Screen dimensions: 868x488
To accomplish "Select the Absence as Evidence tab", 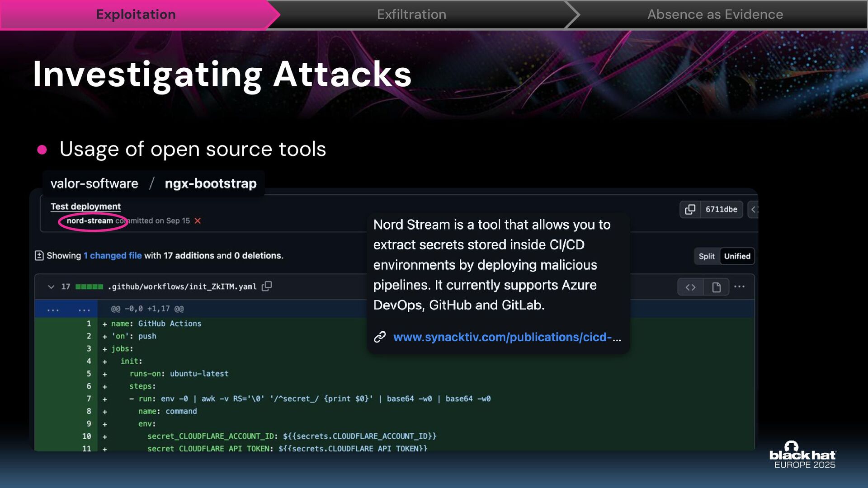I will (715, 14).
